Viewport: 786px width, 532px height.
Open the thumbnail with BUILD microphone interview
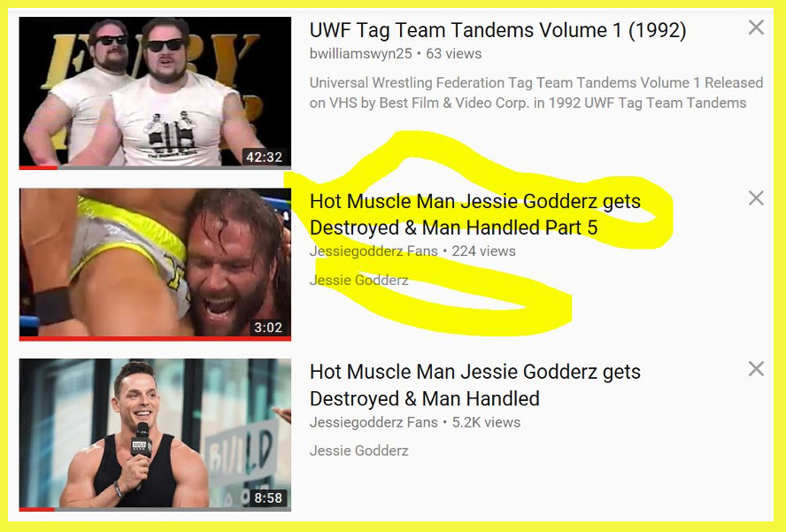coord(155,435)
